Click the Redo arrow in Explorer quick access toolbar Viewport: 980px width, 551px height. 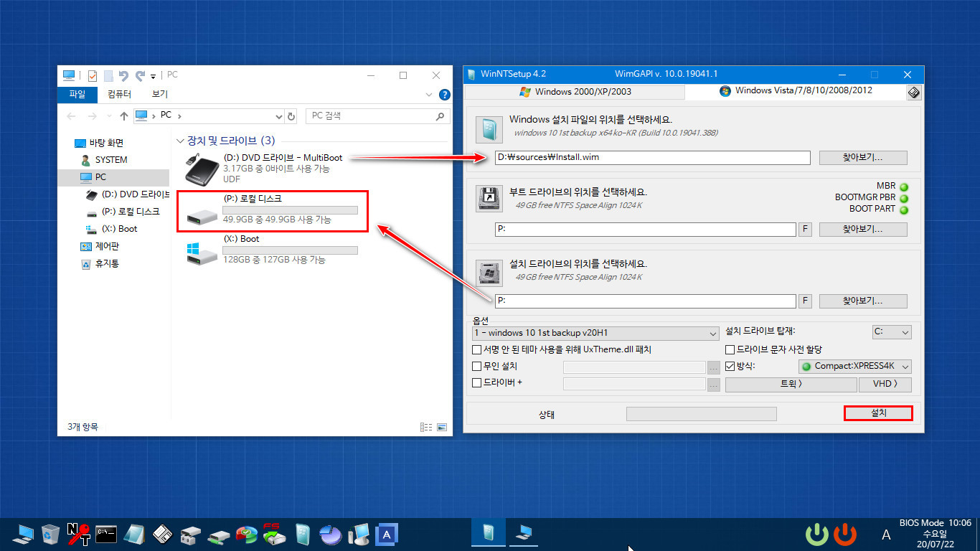click(140, 75)
